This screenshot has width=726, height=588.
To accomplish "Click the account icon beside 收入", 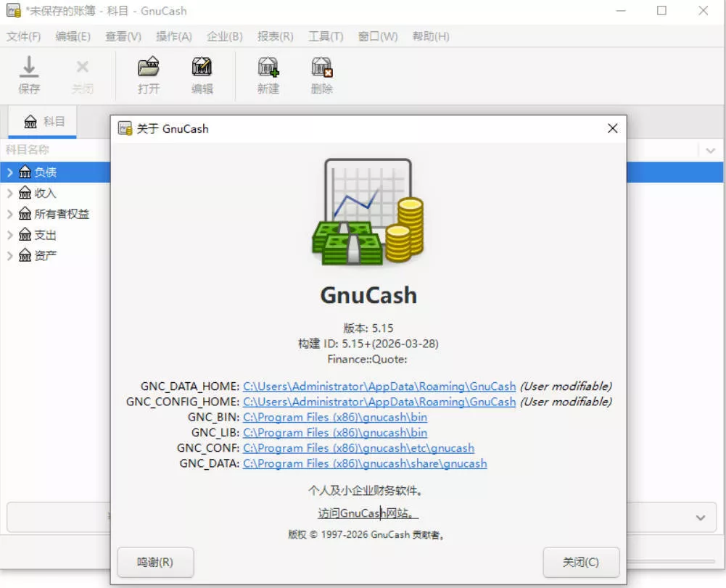I will [x=24, y=192].
